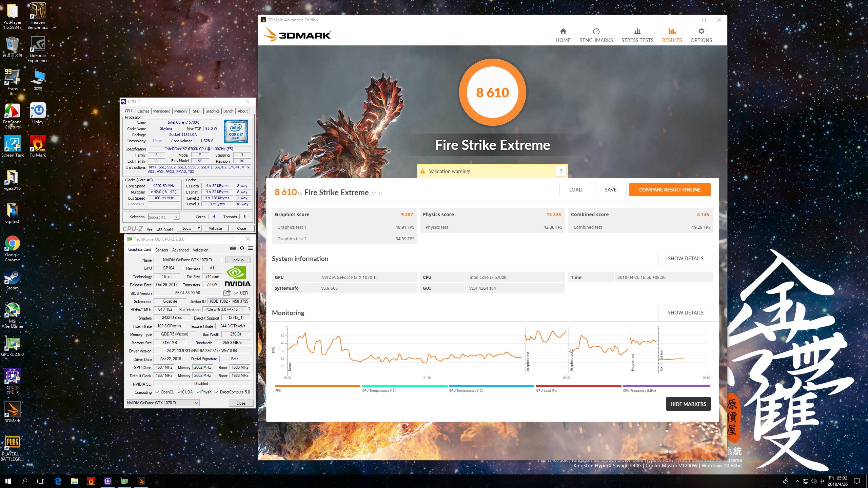Open the vga2016 desktop folder

tap(13, 180)
